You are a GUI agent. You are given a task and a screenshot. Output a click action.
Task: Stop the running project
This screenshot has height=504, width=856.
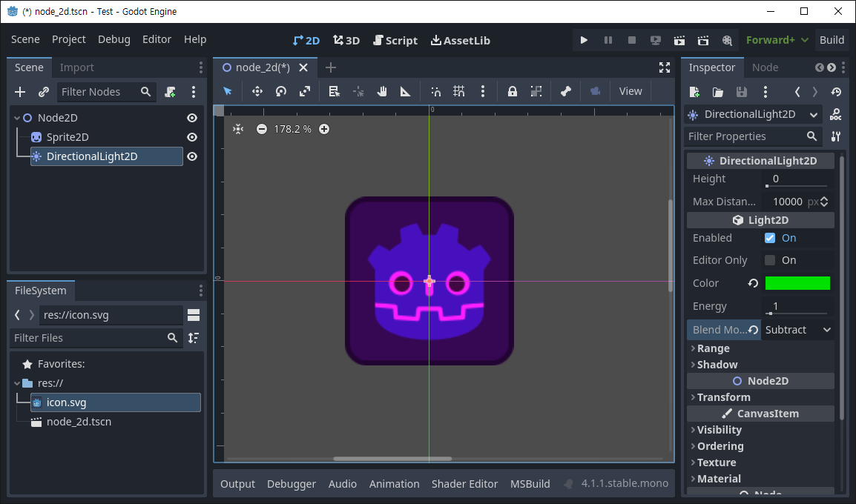[x=632, y=40]
